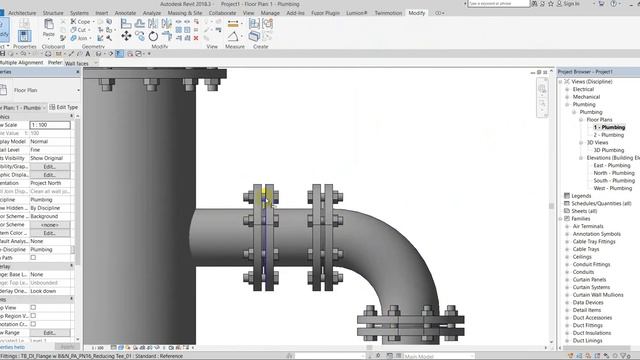Open the Systems ribbon tab

click(x=79, y=13)
